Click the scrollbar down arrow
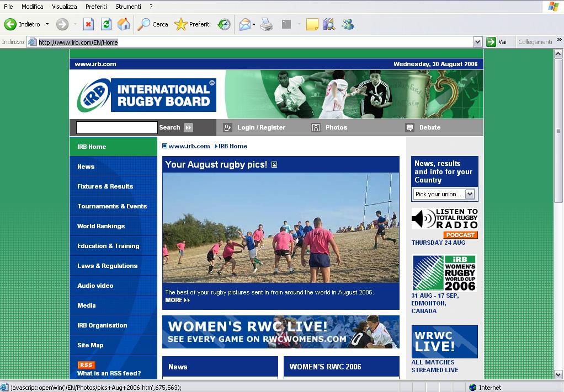Image resolution: width=564 pixels, height=392 pixels. tap(558, 374)
